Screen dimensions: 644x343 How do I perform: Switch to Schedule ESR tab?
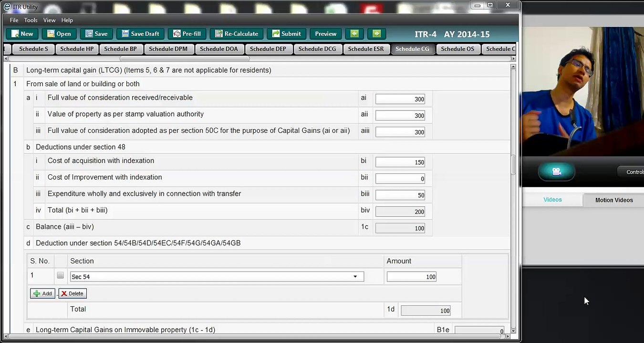click(366, 49)
